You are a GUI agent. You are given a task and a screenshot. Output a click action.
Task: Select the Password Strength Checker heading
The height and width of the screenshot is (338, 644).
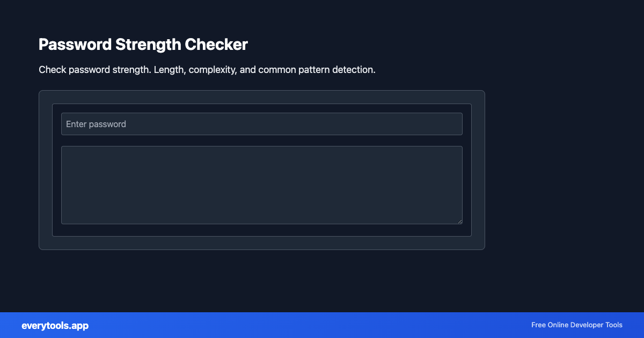coord(143,45)
